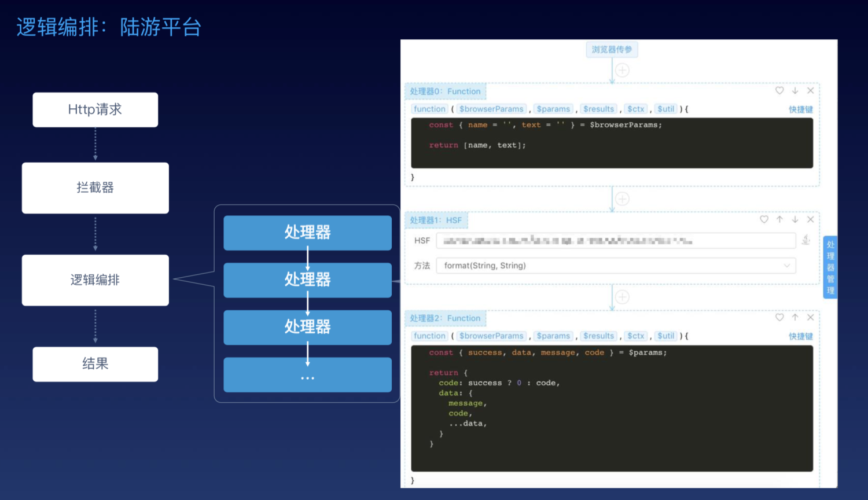Open 快捷键 link in 处理器2
The height and width of the screenshot is (500, 868).
[x=801, y=336]
